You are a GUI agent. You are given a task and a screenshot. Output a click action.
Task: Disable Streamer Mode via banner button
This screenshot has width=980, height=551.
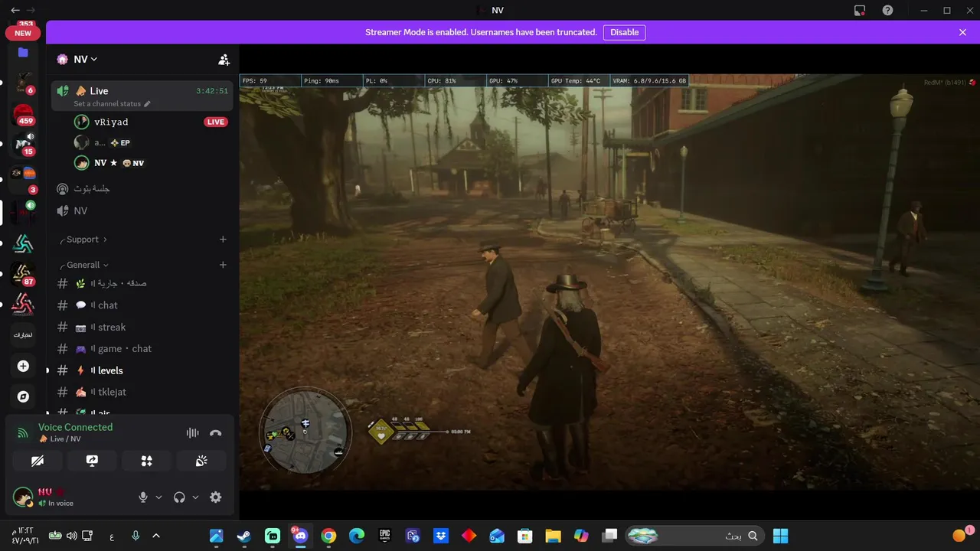click(624, 32)
